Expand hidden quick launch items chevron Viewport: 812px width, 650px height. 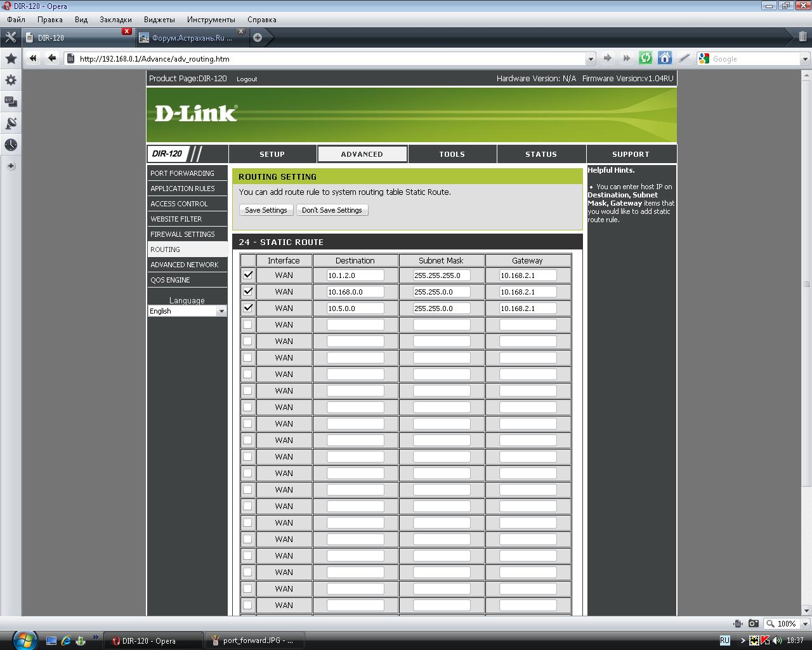click(x=96, y=637)
